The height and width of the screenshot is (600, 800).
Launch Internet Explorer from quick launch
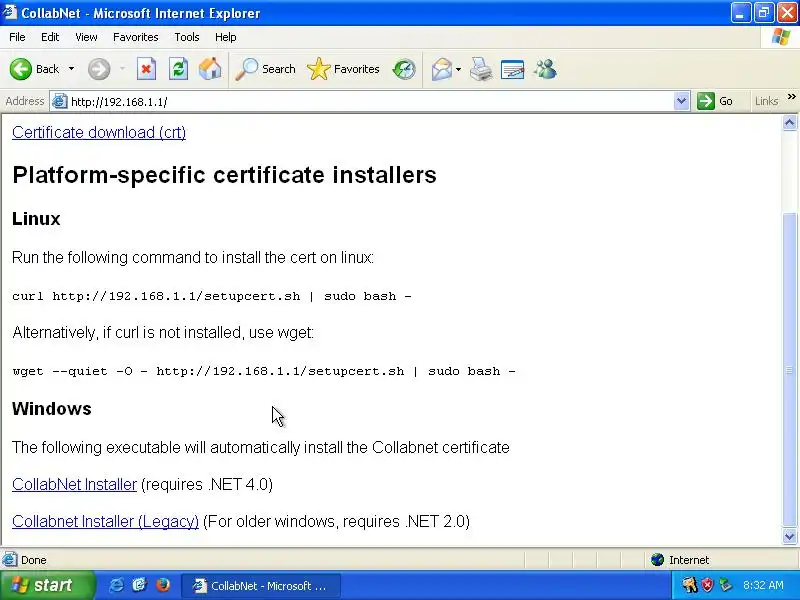tap(116, 585)
